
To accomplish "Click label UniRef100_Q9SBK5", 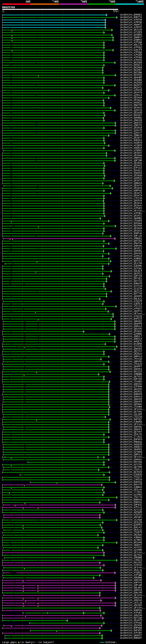I will pyautogui.click(x=131, y=35).
